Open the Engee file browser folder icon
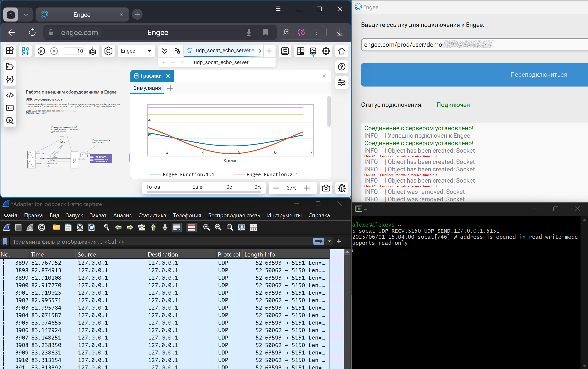The image size is (588, 369). point(10,67)
